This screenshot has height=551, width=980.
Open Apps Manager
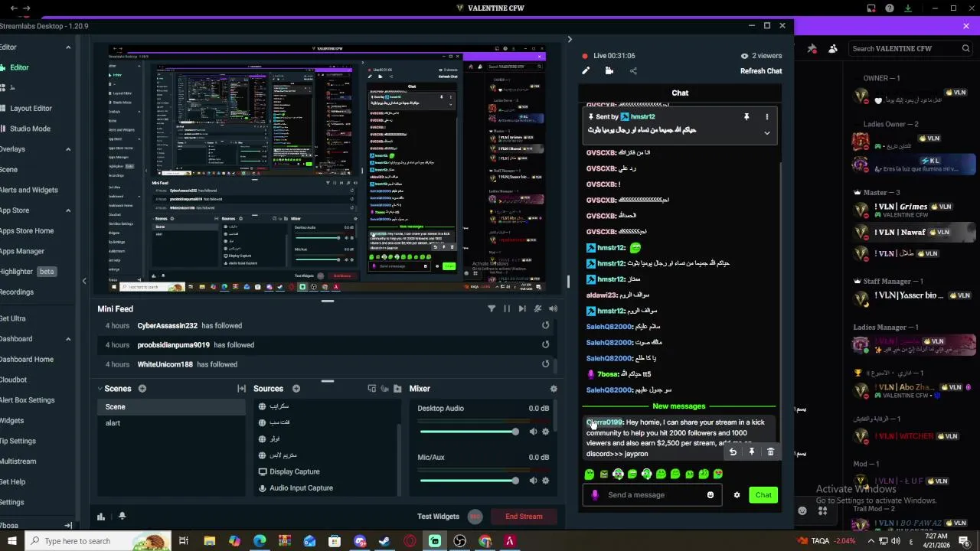[22, 251]
